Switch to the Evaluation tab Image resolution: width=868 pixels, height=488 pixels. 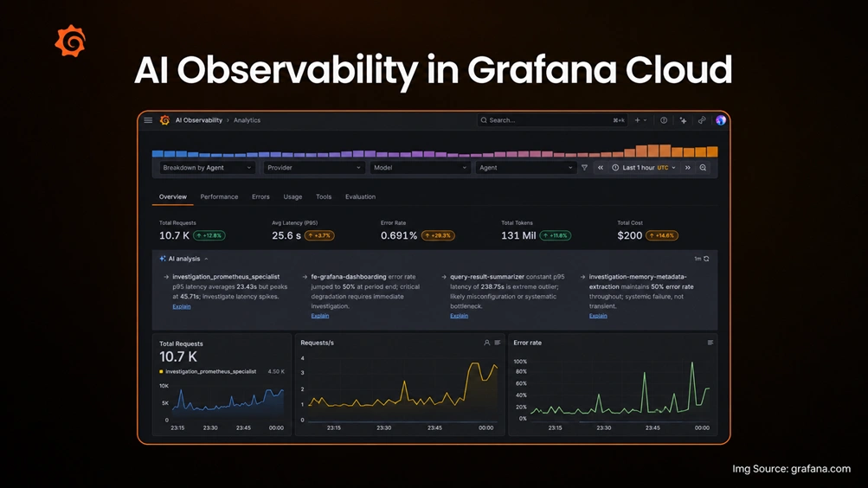point(360,197)
